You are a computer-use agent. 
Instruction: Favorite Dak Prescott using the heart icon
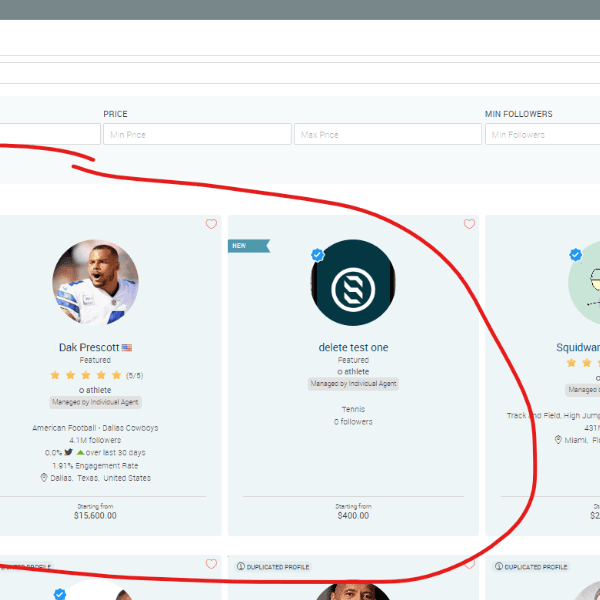(211, 225)
